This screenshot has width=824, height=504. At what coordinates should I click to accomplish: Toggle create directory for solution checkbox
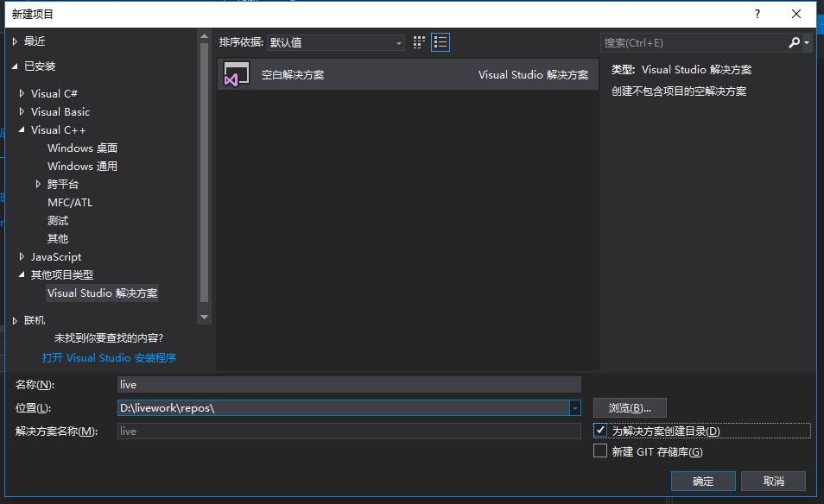(600, 431)
